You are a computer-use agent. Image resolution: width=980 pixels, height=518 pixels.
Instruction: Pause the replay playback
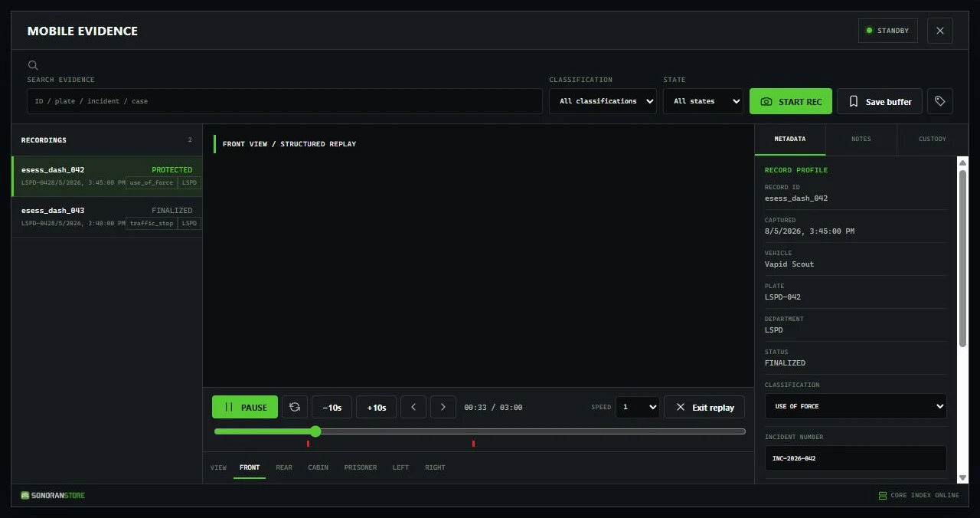point(245,407)
